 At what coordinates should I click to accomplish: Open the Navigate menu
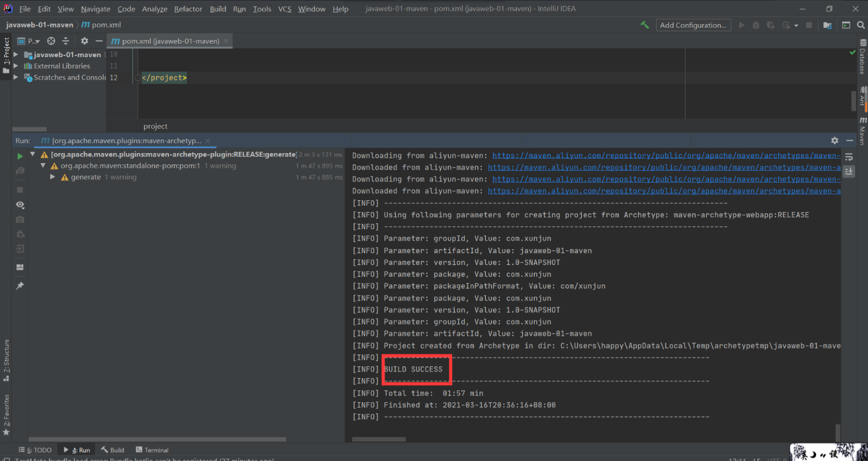coord(95,9)
